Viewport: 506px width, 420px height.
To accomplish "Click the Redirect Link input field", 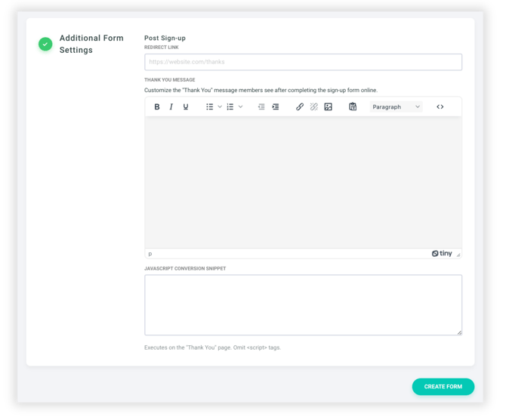I will 303,62.
